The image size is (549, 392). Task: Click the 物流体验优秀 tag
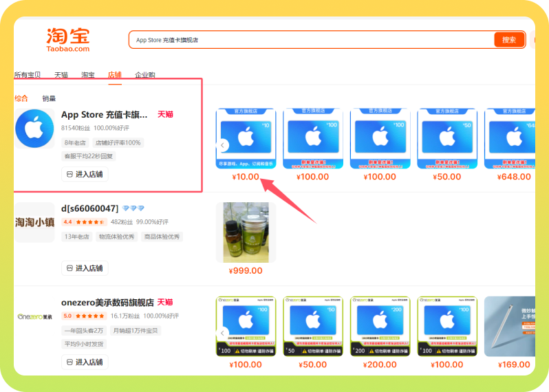coord(116,237)
